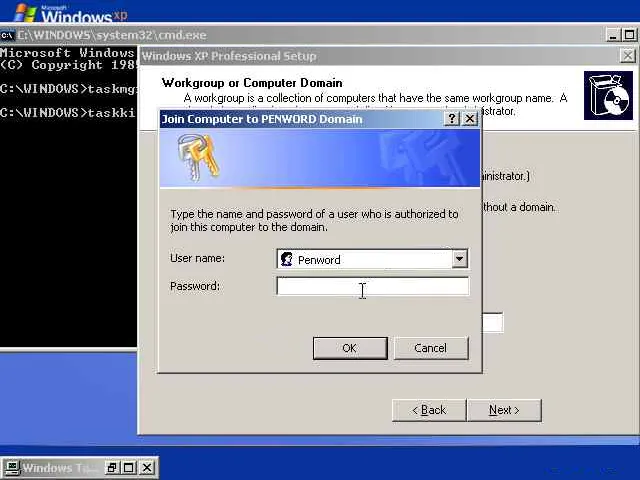640x480 pixels.
Task: Proceed with Next in the Setup wizard
Action: pos(504,410)
